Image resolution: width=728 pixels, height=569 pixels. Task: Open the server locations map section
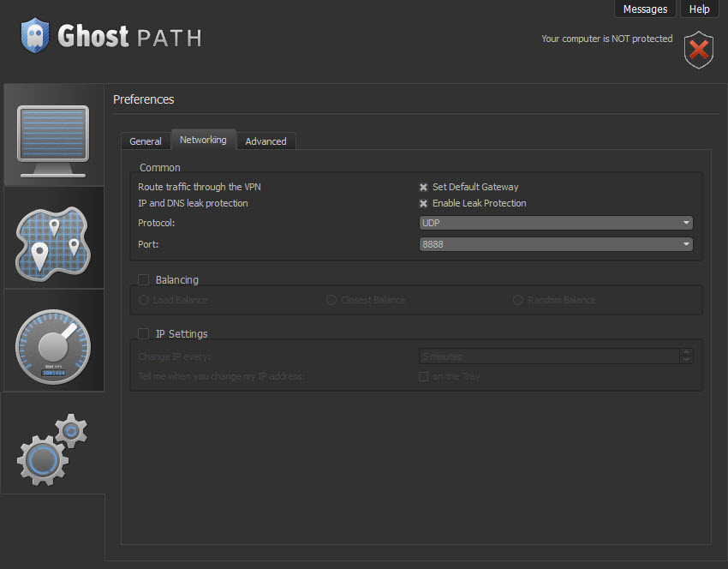pos(54,238)
